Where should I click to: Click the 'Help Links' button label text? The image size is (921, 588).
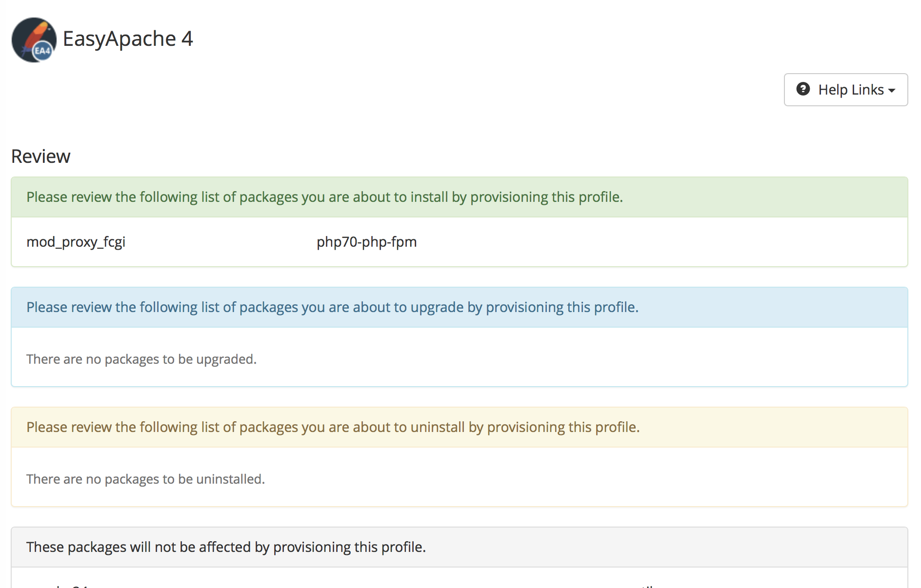[851, 90]
